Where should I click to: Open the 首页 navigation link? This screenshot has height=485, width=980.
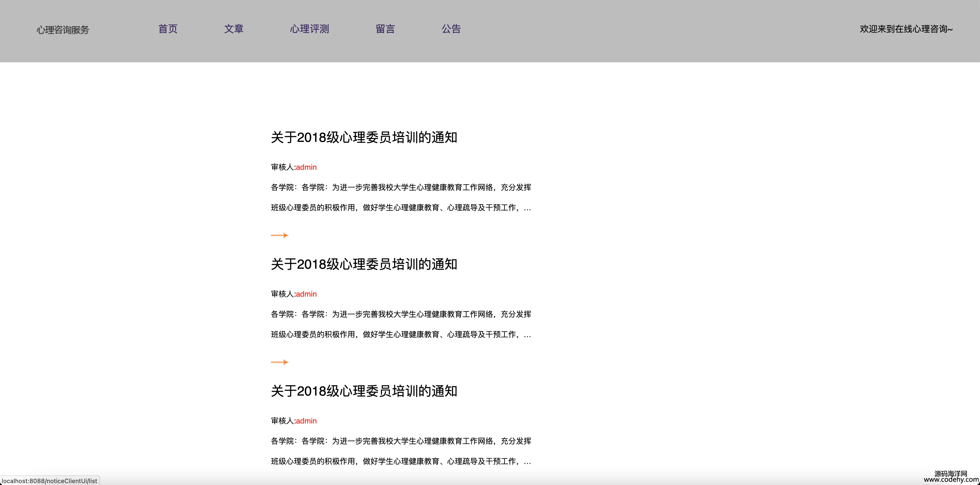pyautogui.click(x=168, y=29)
